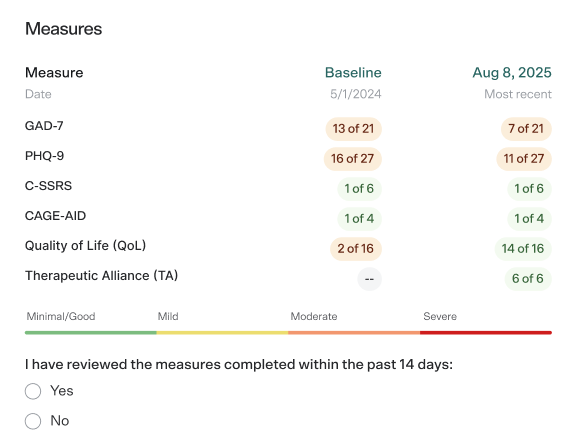574x447 pixels.
Task: Click the PHQ-9 baseline score 16 of 27
Action: pos(353,159)
